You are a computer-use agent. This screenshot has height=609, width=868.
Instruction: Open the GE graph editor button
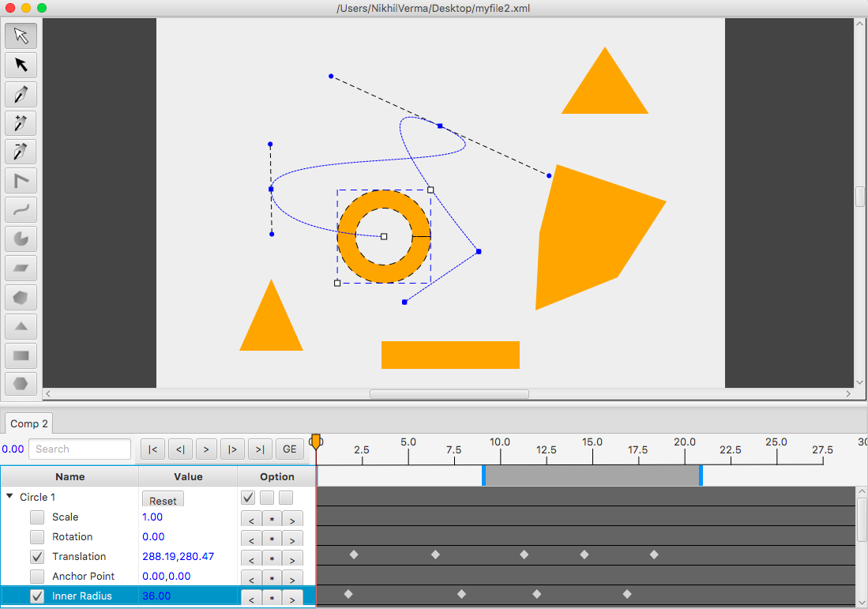pos(290,449)
